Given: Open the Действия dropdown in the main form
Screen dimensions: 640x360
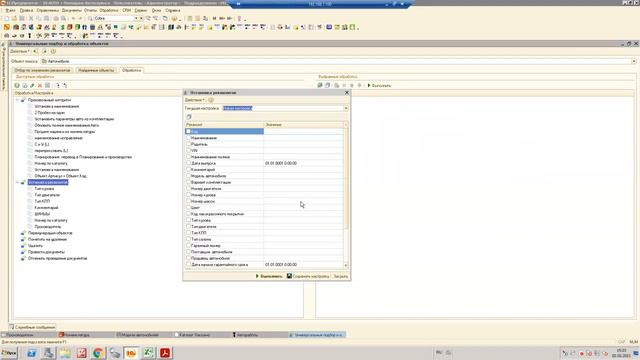Looking at the screenshot, I should 20,51.
